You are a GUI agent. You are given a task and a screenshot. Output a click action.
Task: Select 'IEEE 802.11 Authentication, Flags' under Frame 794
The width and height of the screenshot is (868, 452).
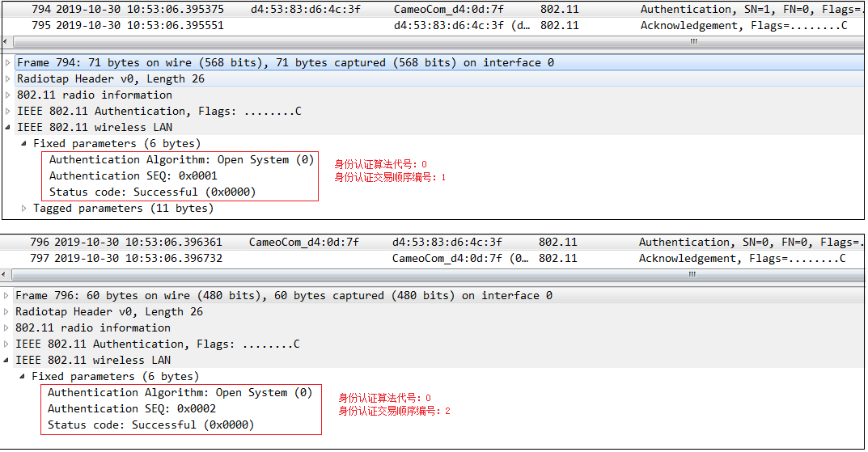pyautogui.click(x=159, y=112)
